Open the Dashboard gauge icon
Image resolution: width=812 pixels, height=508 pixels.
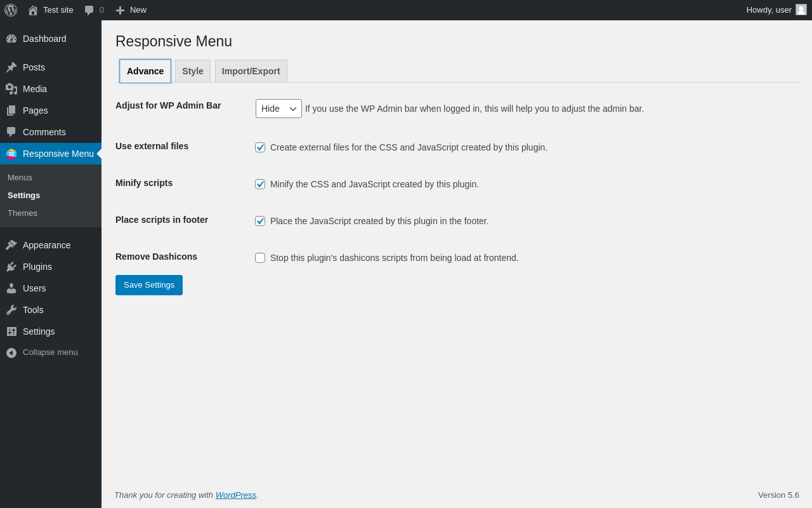(11, 39)
